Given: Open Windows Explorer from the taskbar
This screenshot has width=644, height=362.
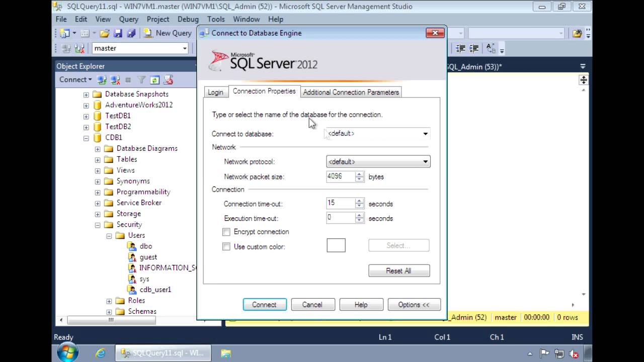Looking at the screenshot, I should (225, 353).
